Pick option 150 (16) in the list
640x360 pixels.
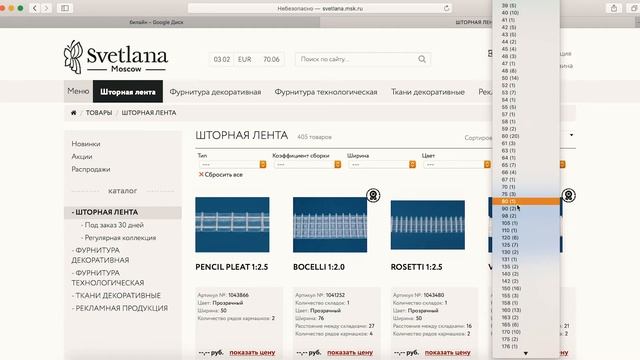pos(527,288)
